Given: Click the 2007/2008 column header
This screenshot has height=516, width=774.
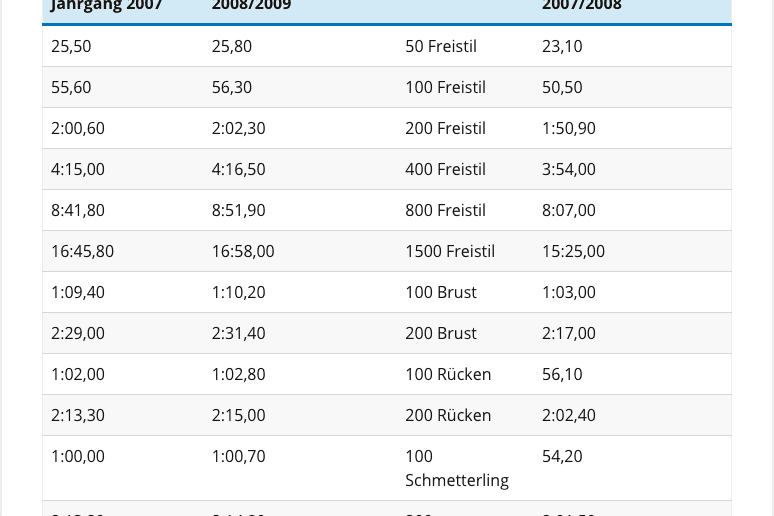Looking at the screenshot, I should pyautogui.click(x=582, y=6).
